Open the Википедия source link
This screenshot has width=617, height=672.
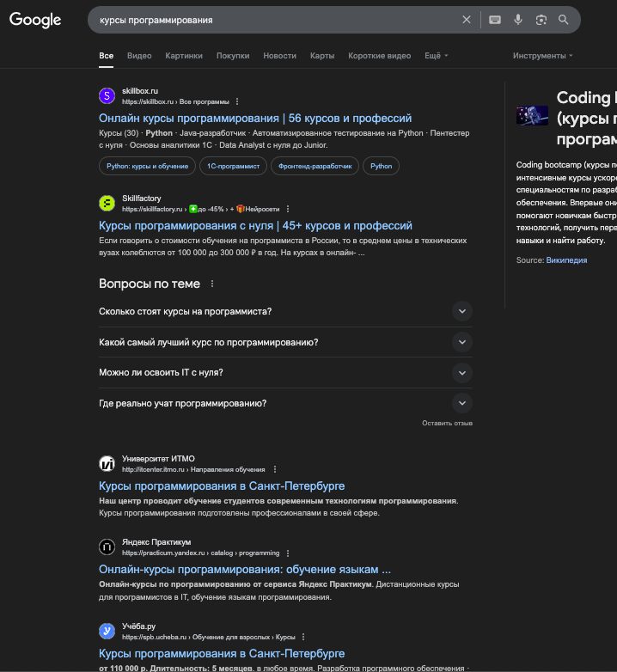click(566, 260)
